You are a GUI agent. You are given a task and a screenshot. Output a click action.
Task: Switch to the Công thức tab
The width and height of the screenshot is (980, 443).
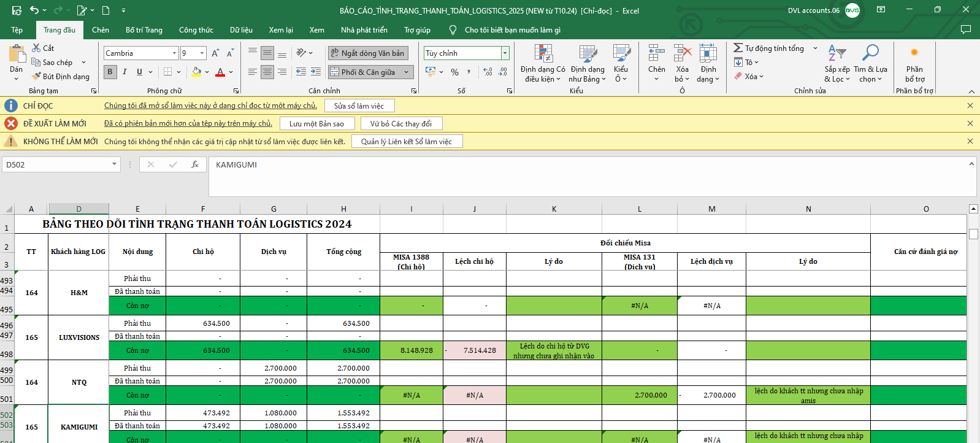pyautogui.click(x=196, y=29)
